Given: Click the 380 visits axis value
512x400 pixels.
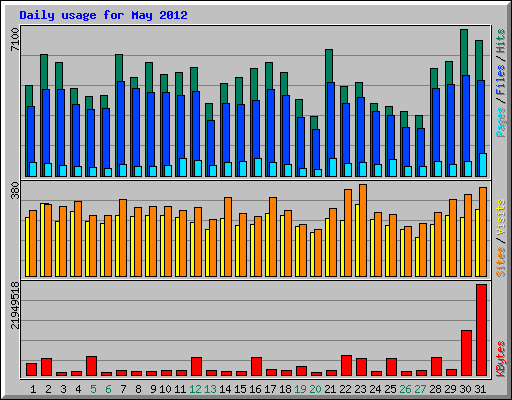Looking at the screenshot, I should point(15,190).
